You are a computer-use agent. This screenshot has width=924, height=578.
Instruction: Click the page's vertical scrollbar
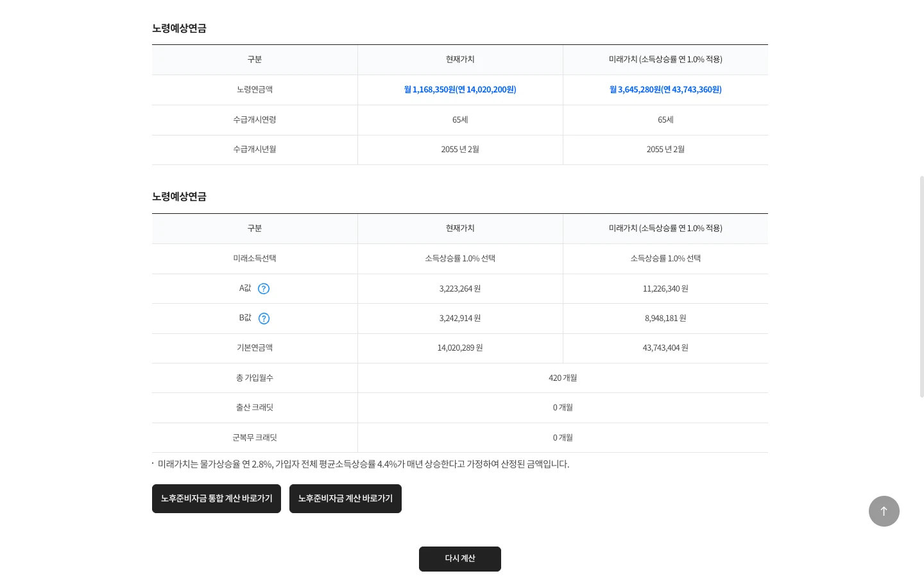point(922,286)
